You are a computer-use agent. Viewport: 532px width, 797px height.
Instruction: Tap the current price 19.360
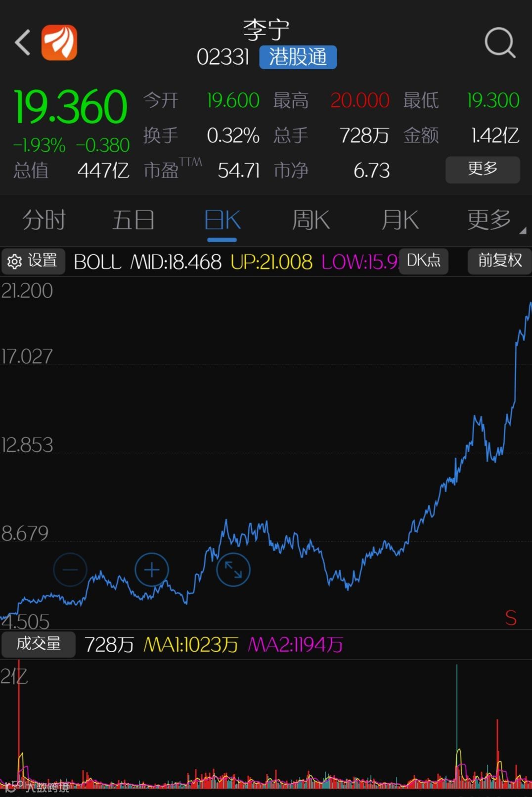coord(71,107)
